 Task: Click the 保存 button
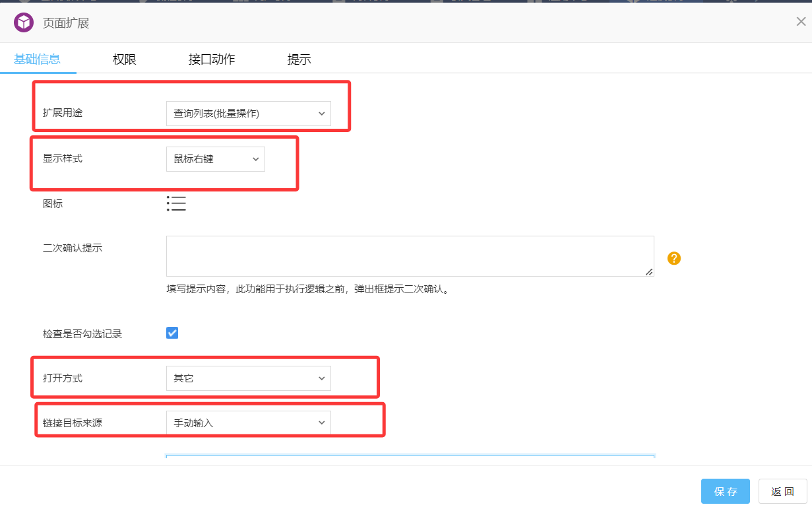coord(725,492)
